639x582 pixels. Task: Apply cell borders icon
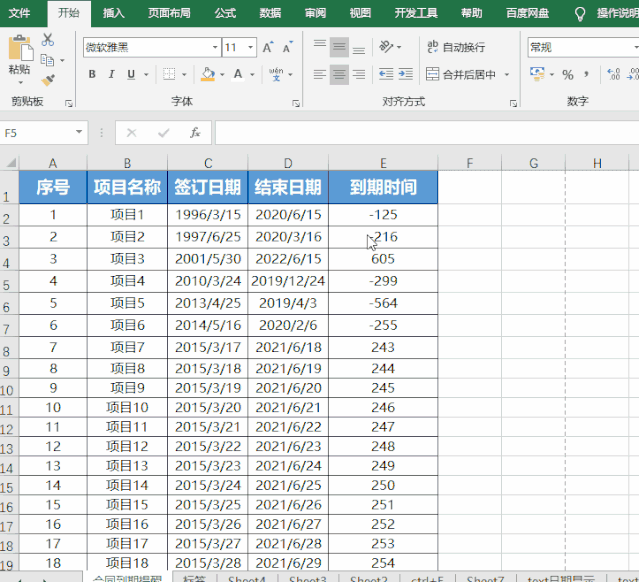pos(169,74)
